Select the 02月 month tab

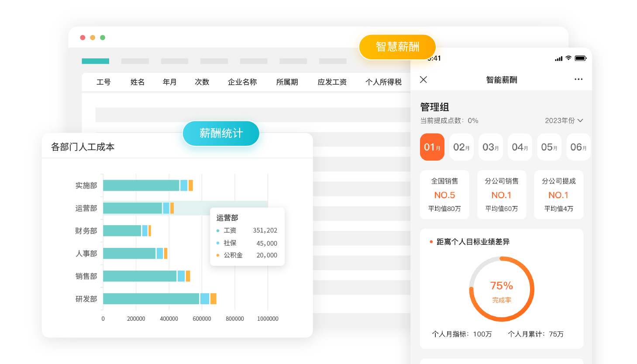(x=461, y=147)
